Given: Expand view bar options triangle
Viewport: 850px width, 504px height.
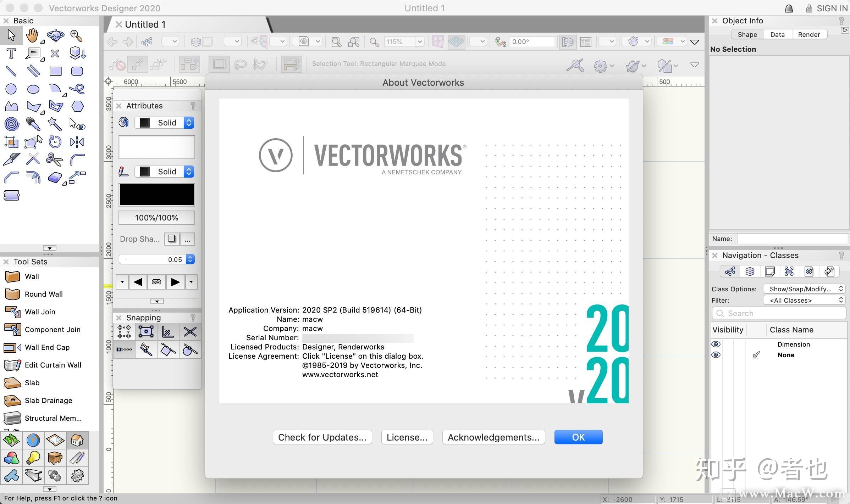Looking at the screenshot, I should 695,42.
